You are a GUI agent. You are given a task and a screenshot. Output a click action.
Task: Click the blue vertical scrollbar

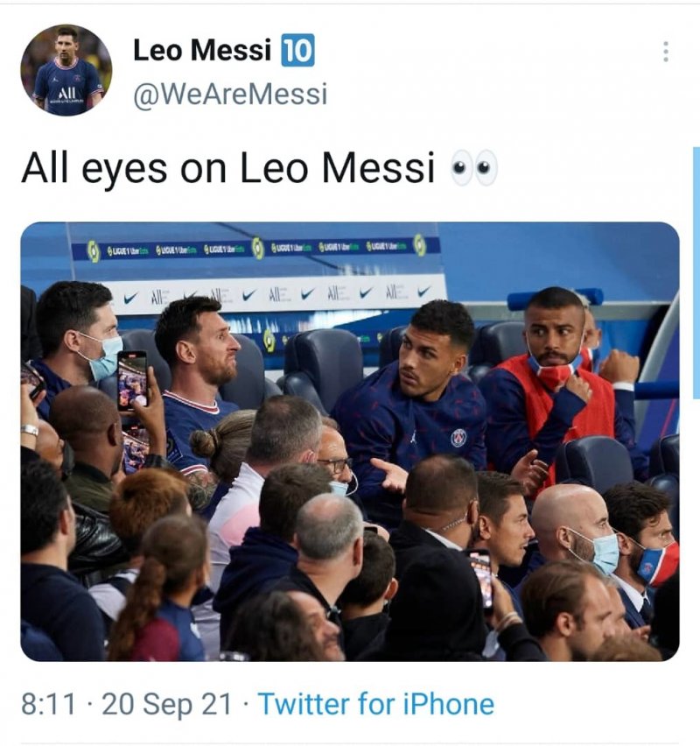[696, 271]
